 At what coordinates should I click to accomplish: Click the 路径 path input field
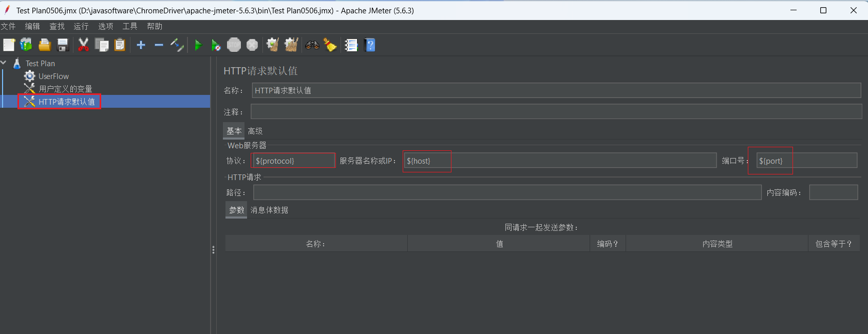(507, 192)
